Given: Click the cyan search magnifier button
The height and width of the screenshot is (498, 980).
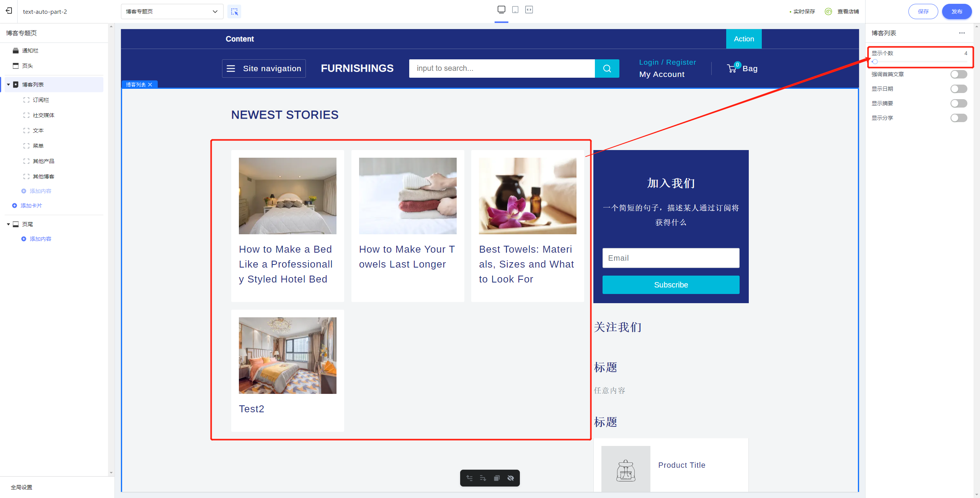Looking at the screenshot, I should [x=607, y=69].
